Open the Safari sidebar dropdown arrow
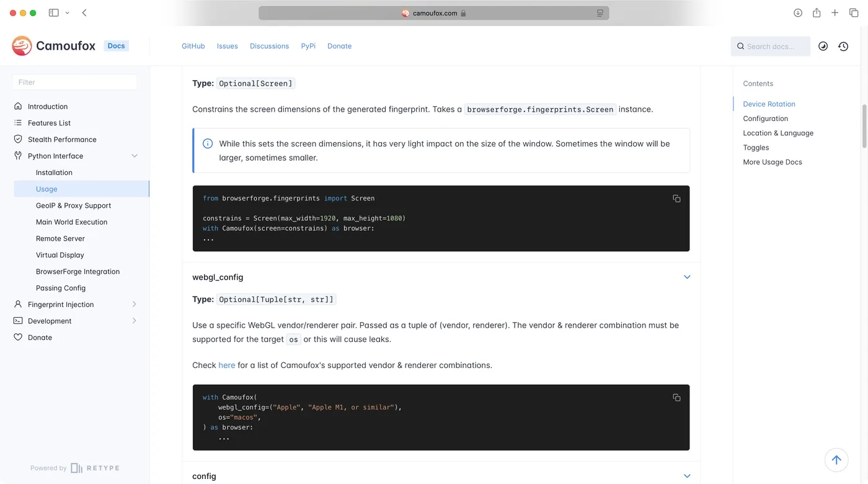Viewport: 868px width, 484px height. point(67,12)
